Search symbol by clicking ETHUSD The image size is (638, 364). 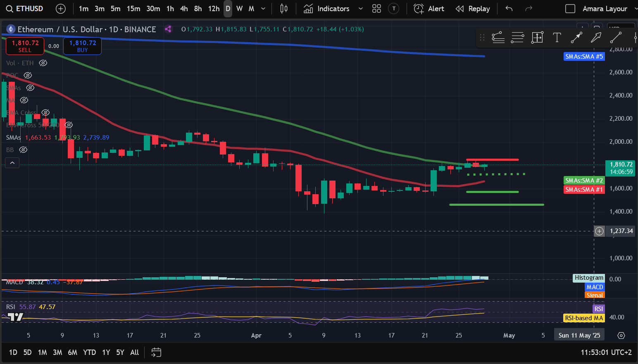click(25, 9)
